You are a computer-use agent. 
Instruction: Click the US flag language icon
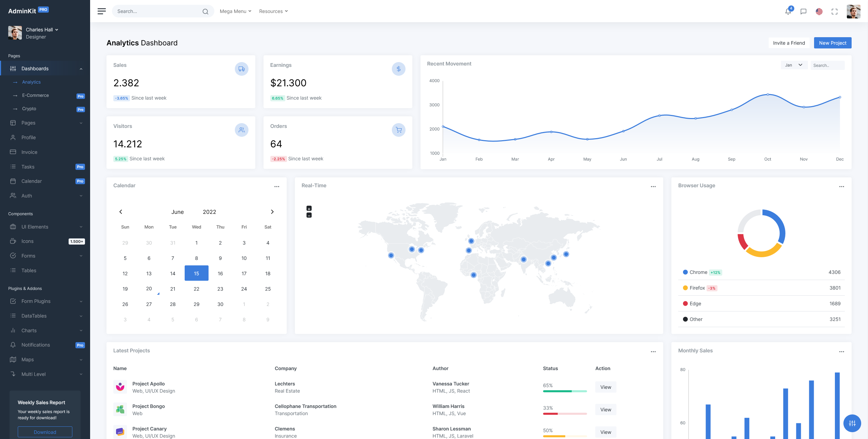pyautogui.click(x=819, y=11)
